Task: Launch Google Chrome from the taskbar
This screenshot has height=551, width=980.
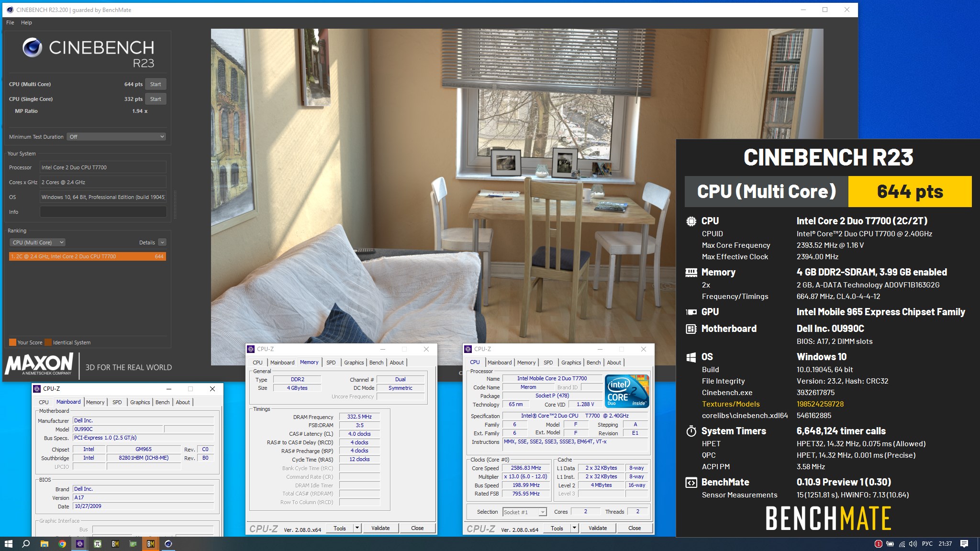Action: pyautogui.click(x=62, y=544)
